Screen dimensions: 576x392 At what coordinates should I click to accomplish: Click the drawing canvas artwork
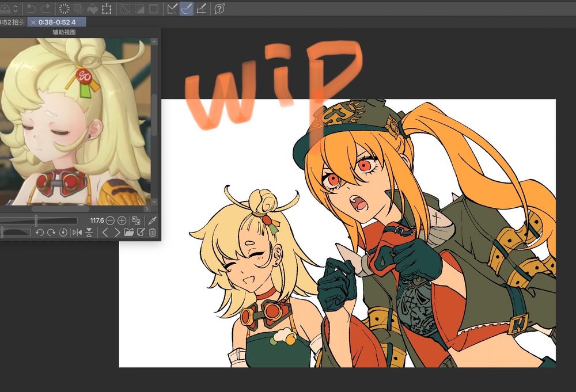[x=337, y=233]
